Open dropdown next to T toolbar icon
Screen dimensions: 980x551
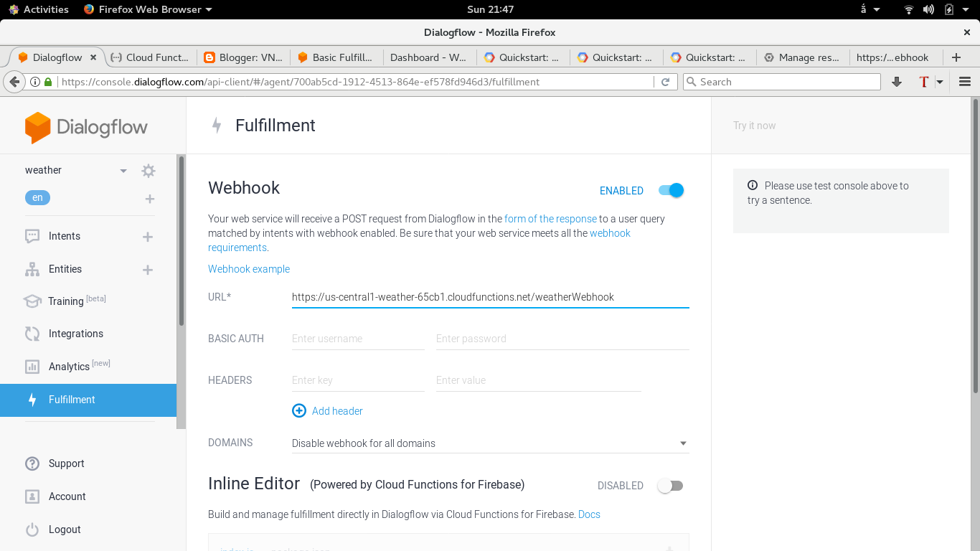(940, 82)
